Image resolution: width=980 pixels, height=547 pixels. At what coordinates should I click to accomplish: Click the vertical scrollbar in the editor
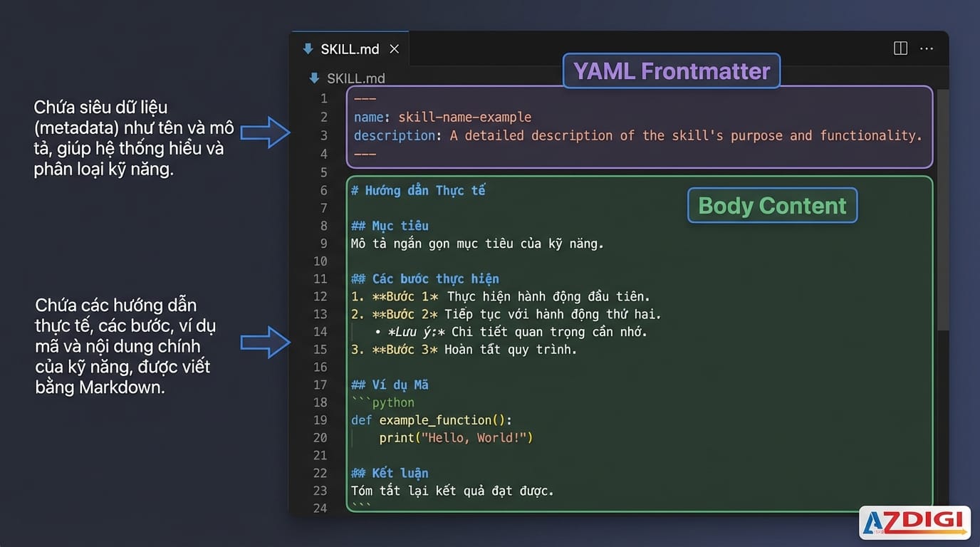tap(942, 214)
